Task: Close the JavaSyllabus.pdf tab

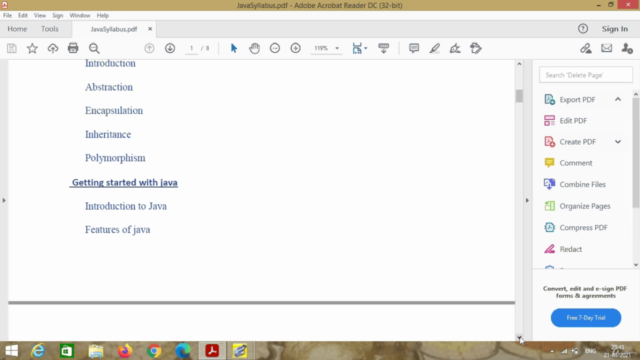Action: click(150, 29)
